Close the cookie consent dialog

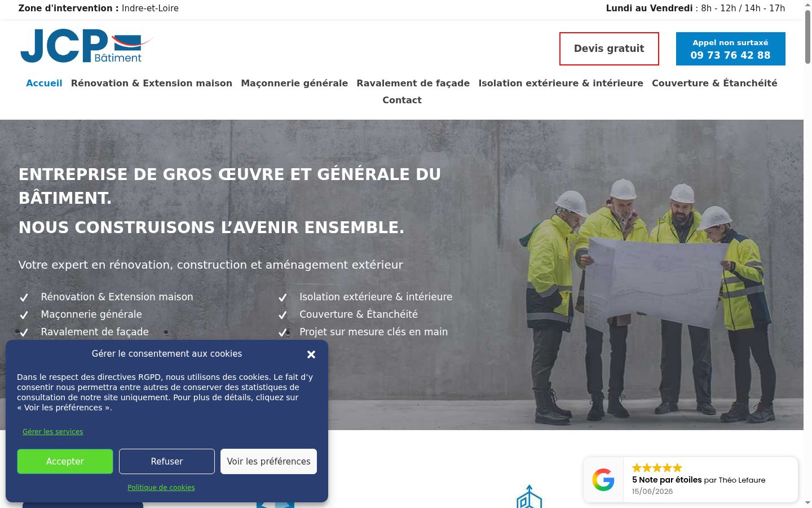(311, 354)
